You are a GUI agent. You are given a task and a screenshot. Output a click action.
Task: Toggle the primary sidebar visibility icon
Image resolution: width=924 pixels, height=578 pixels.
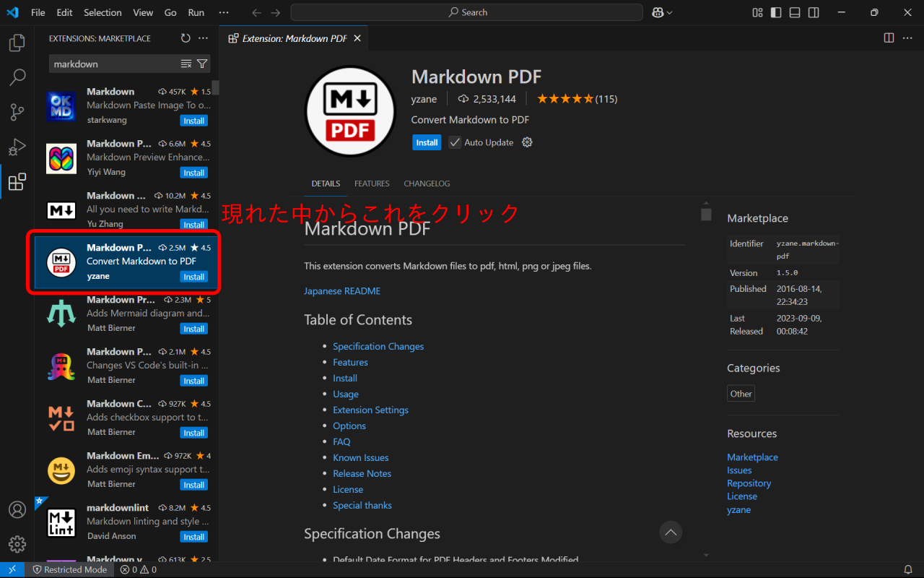click(775, 12)
